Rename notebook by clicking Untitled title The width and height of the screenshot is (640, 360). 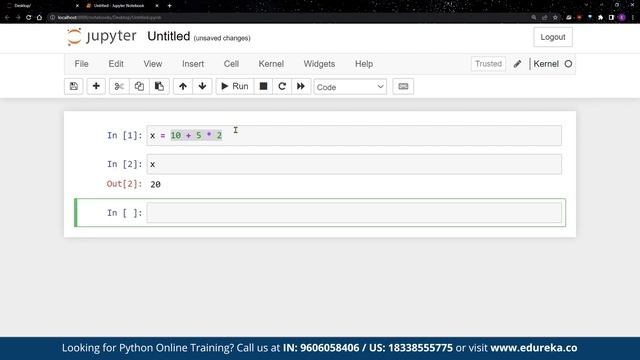point(169,36)
